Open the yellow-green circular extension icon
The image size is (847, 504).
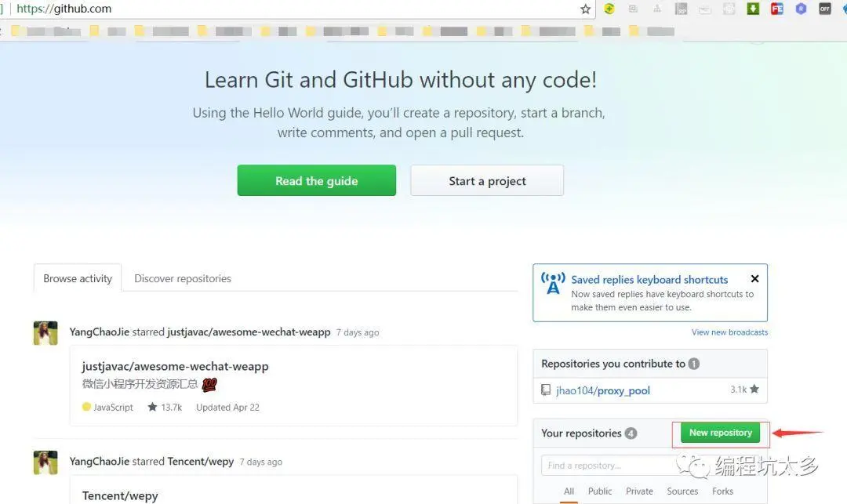(x=609, y=9)
